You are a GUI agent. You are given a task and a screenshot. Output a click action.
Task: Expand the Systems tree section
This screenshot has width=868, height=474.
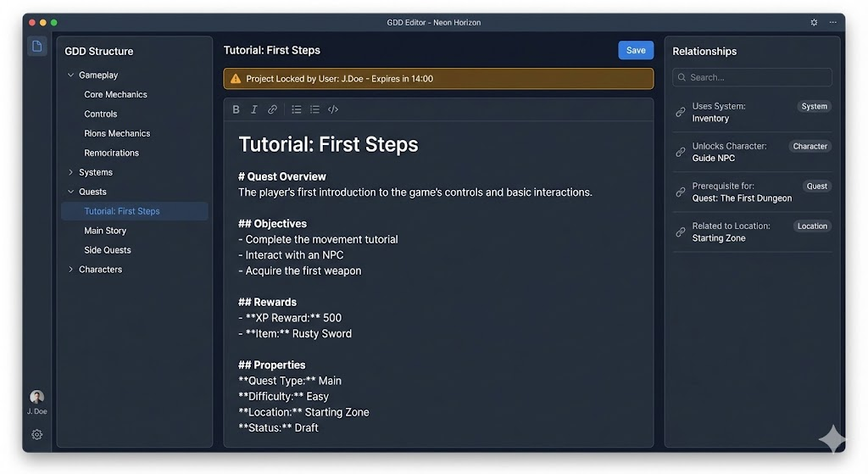coord(70,172)
